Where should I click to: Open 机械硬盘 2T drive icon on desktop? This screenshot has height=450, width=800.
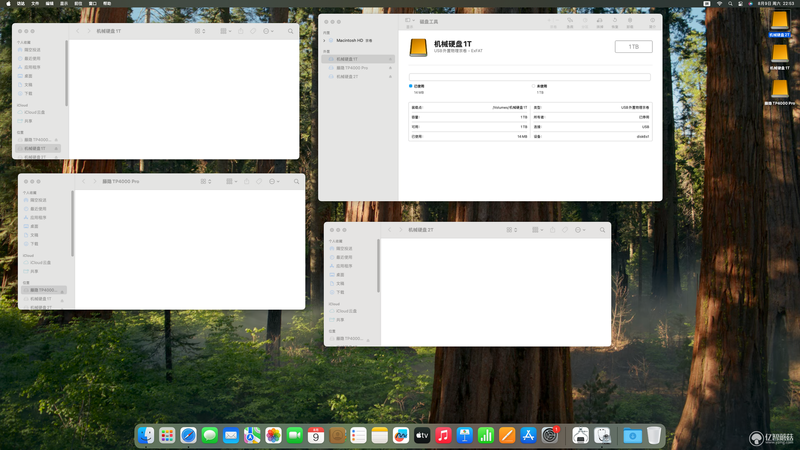click(780, 21)
